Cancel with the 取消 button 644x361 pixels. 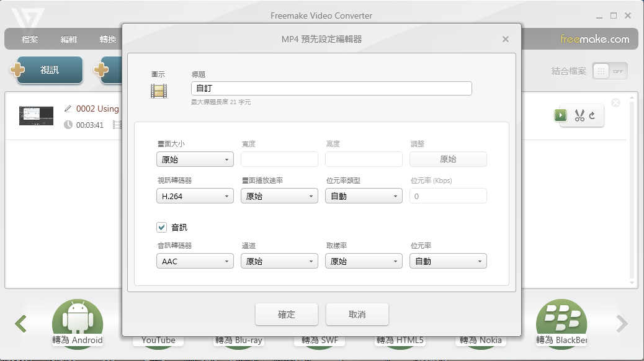click(357, 314)
